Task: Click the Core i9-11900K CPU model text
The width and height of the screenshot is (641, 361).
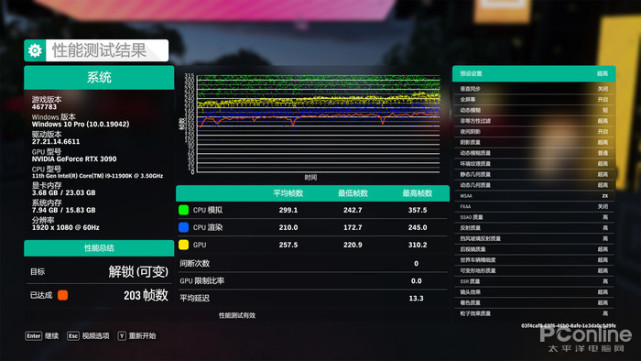Action: click(97, 176)
